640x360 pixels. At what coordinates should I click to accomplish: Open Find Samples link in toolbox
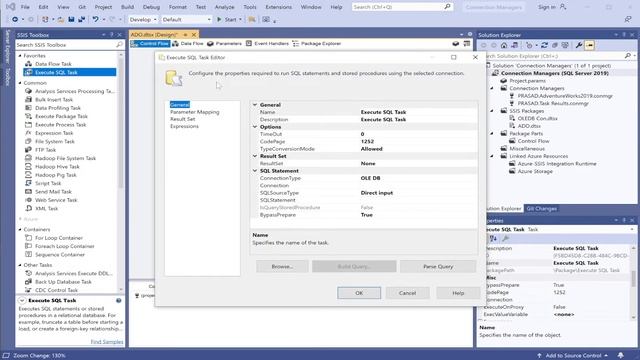tap(107, 342)
